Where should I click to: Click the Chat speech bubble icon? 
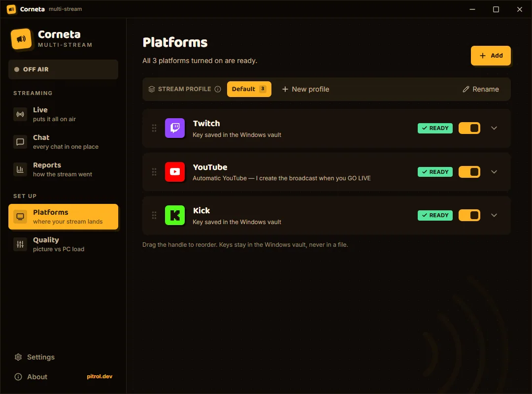point(20,142)
